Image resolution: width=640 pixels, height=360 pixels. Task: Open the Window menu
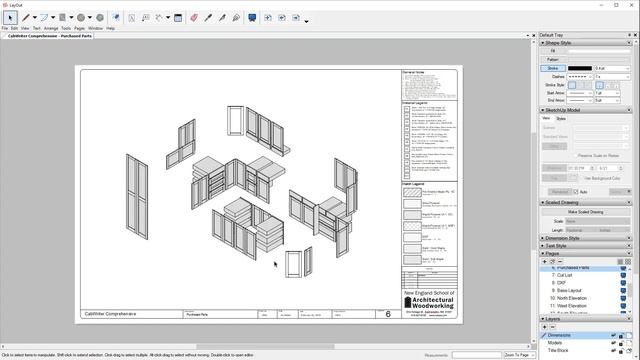click(96, 29)
